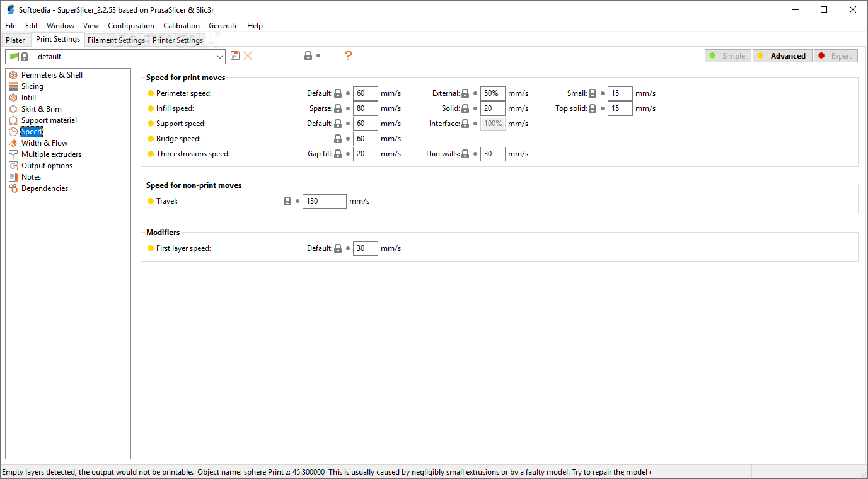Open the Generate menu
868x479 pixels.
224,26
